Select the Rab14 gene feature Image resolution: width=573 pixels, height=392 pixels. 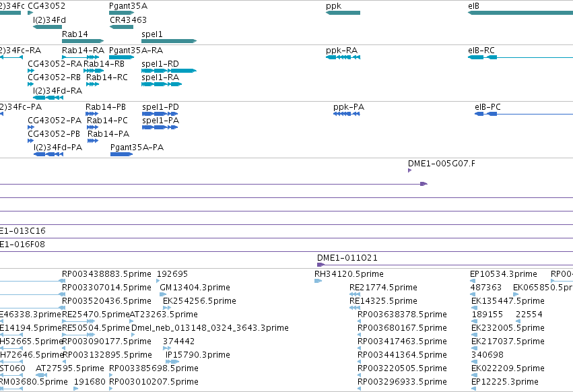(x=83, y=41)
